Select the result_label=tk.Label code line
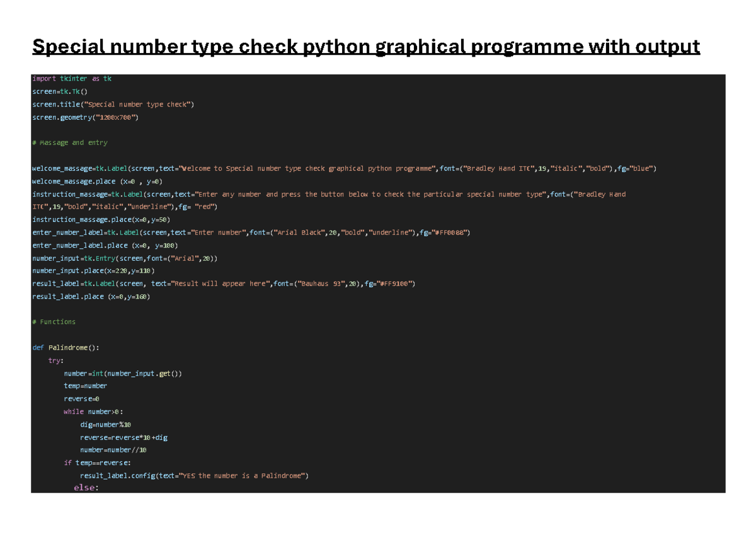The image size is (756, 535). click(x=224, y=284)
